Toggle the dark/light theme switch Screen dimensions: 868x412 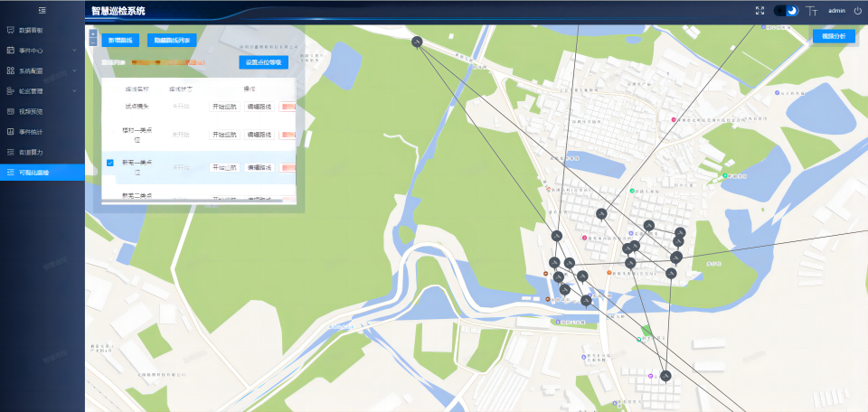[786, 11]
